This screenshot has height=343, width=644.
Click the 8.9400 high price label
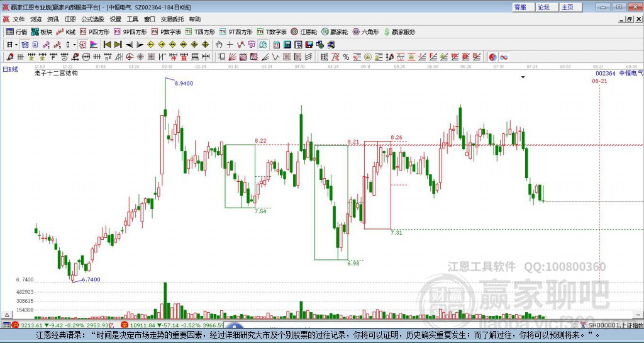(x=184, y=83)
